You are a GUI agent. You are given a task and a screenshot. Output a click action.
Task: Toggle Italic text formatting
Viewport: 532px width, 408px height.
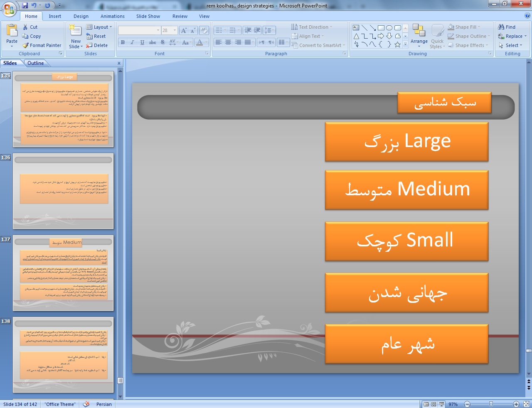[x=132, y=42]
